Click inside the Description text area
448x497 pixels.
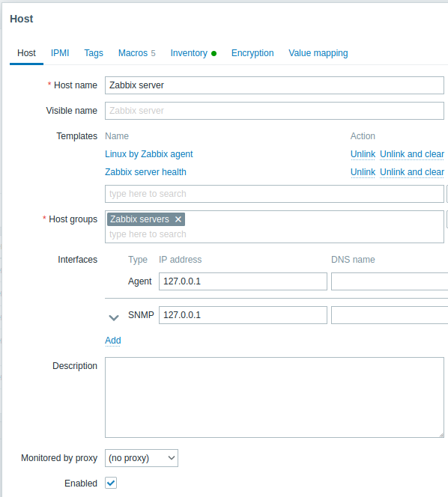click(274, 397)
